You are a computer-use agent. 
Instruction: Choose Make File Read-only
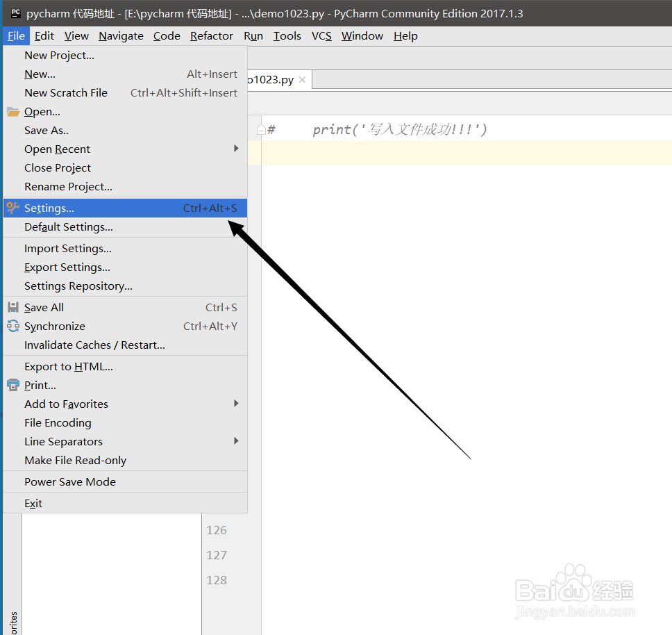pos(125,461)
